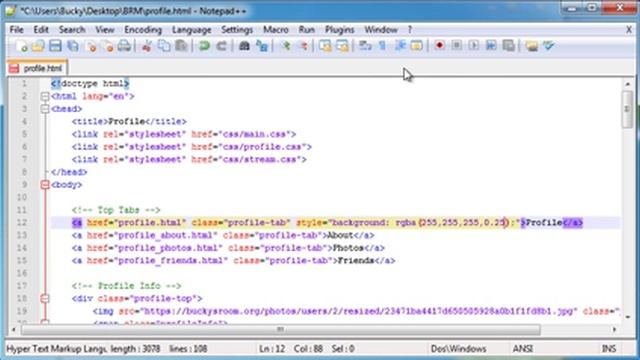Open the user defined language icon

417,46
